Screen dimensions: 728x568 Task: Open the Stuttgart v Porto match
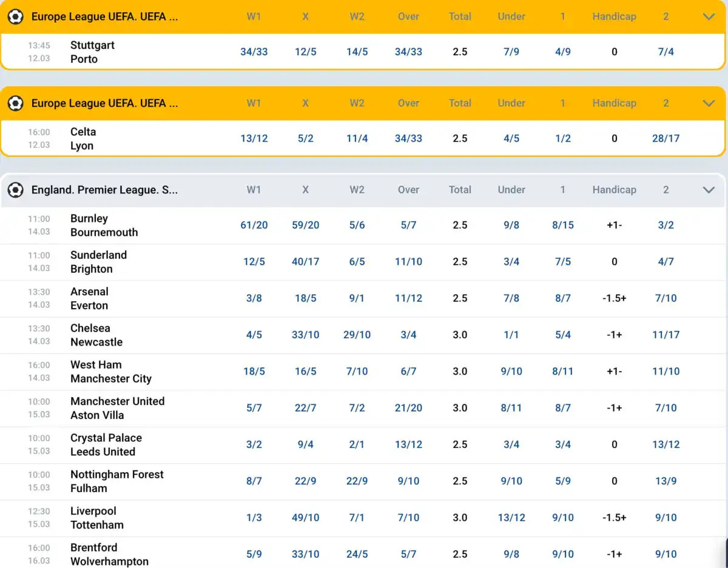pyautogui.click(x=92, y=52)
